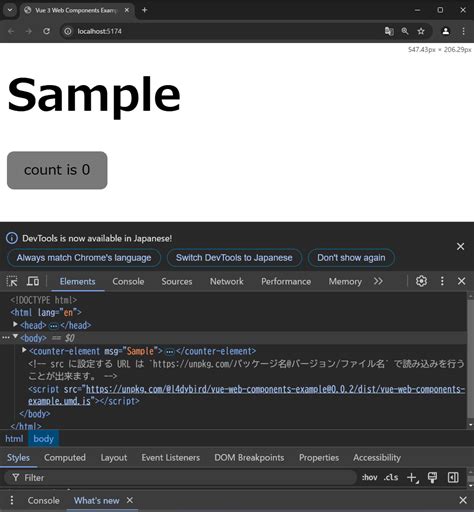This screenshot has width=474, height=512.
Task: Open the Chrome profile menu
Action: [445, 31]
